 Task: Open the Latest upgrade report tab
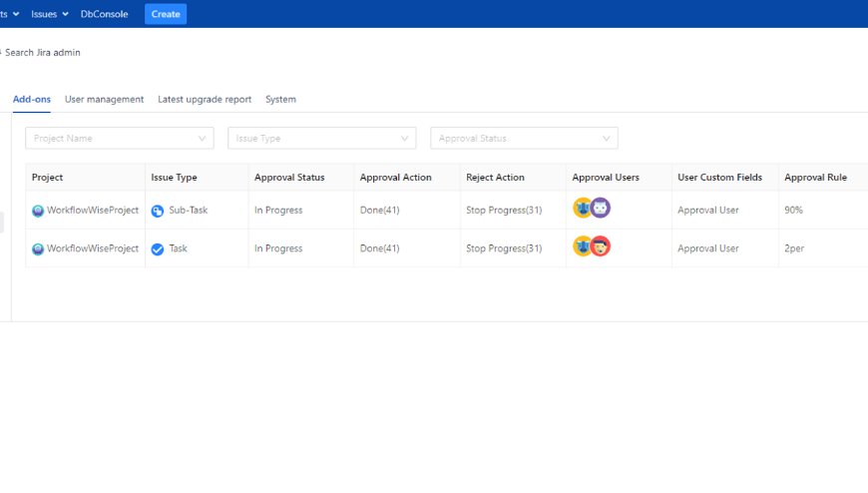[205, 99]
